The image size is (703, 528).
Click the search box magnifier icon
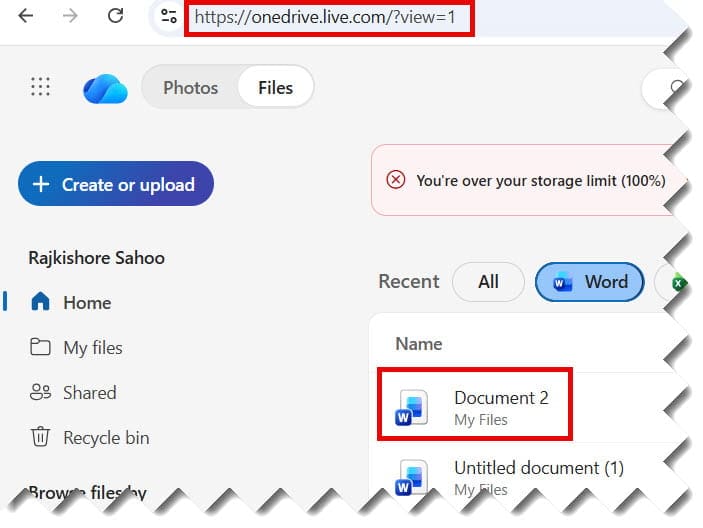tap(676, 87)
